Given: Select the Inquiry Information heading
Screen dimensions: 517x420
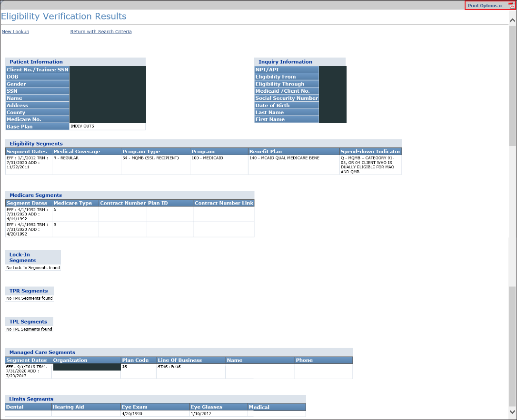Looking at the screenshot, I should coord(285,62).
